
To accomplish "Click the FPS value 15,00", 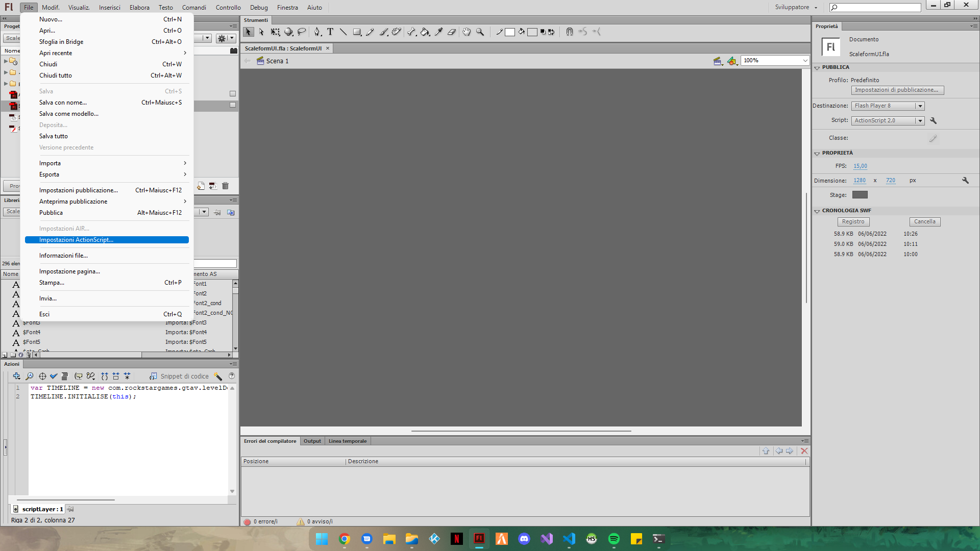I will 860,166.
